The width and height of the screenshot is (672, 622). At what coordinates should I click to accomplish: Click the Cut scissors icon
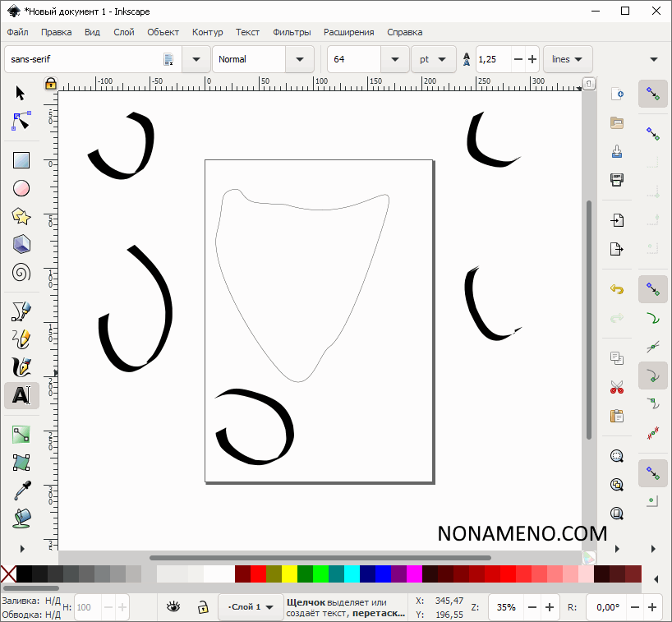pyautogui.click(x=617, y=386)
